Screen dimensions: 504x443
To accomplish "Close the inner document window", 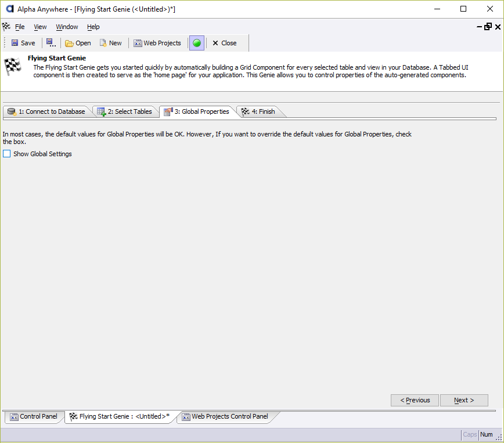I will pos(498,27).
